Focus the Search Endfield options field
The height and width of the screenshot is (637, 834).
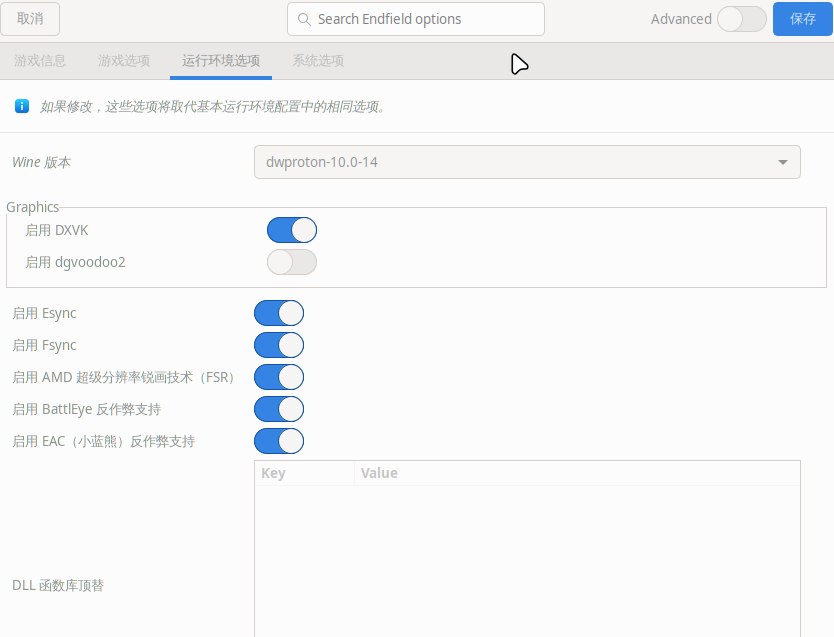(425, 19)
